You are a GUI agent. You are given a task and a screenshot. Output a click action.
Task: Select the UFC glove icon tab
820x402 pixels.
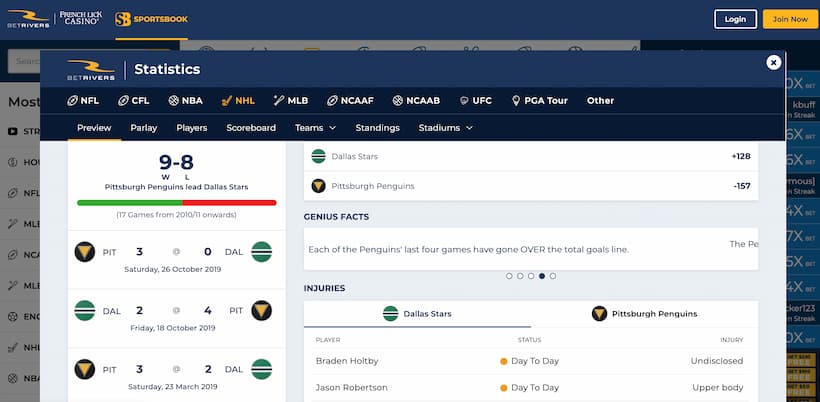coord(475,100)
